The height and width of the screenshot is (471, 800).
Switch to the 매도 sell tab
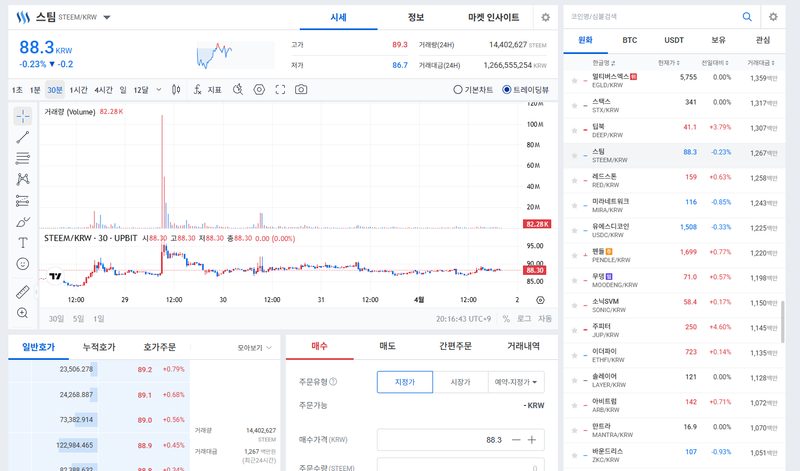tap(387, 346)
